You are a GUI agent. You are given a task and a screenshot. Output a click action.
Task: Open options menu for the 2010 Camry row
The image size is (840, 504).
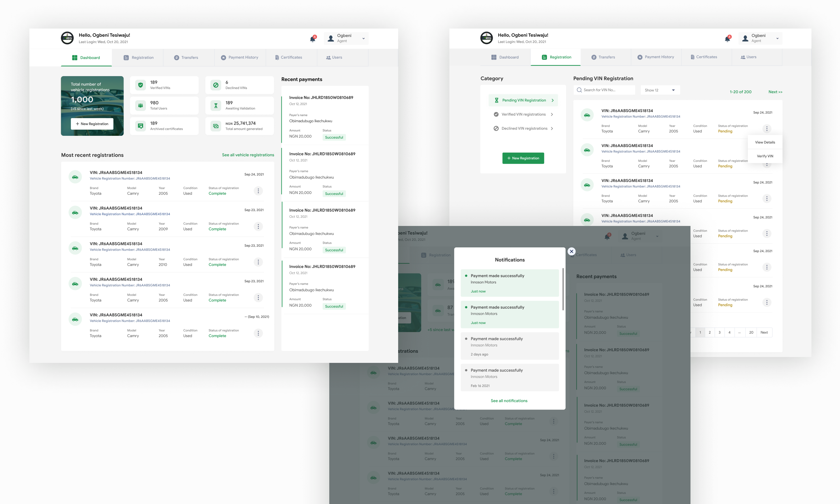pyautogui.click(x=258, y=262)
